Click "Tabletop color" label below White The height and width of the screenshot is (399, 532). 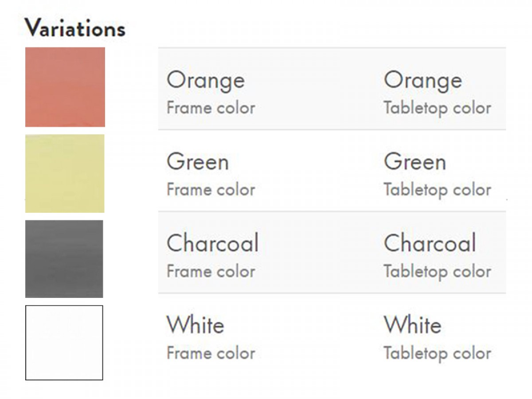pos(438,354)
